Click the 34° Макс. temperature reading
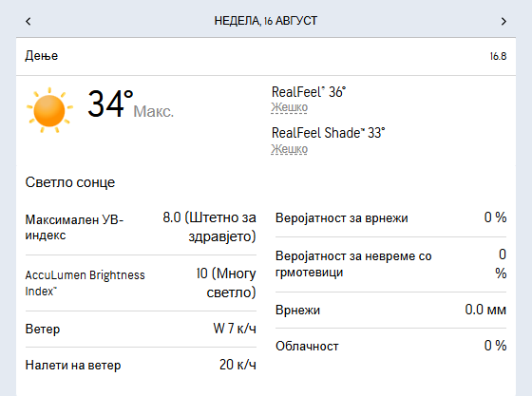 pyautogui.click(x=131, y=104)
